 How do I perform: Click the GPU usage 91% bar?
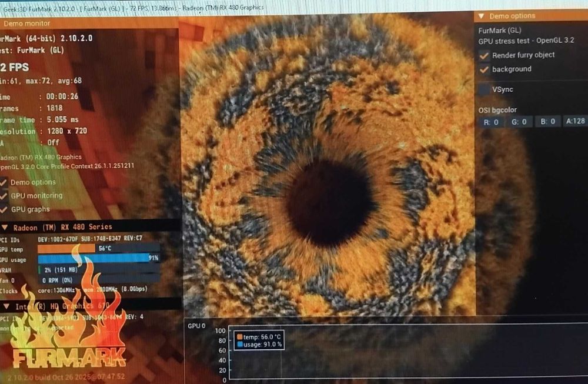coord(99,258)
